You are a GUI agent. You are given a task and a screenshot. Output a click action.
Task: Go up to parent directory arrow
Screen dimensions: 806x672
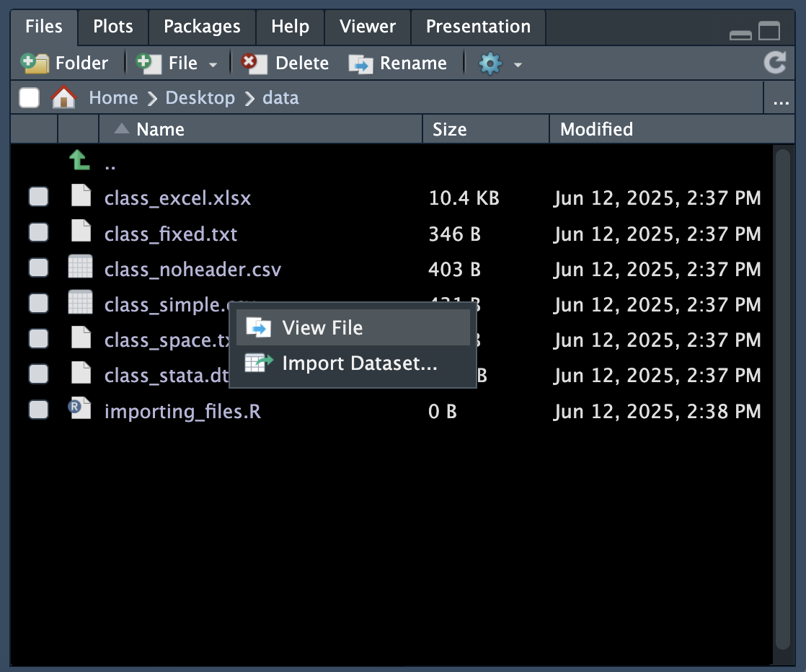79,161
